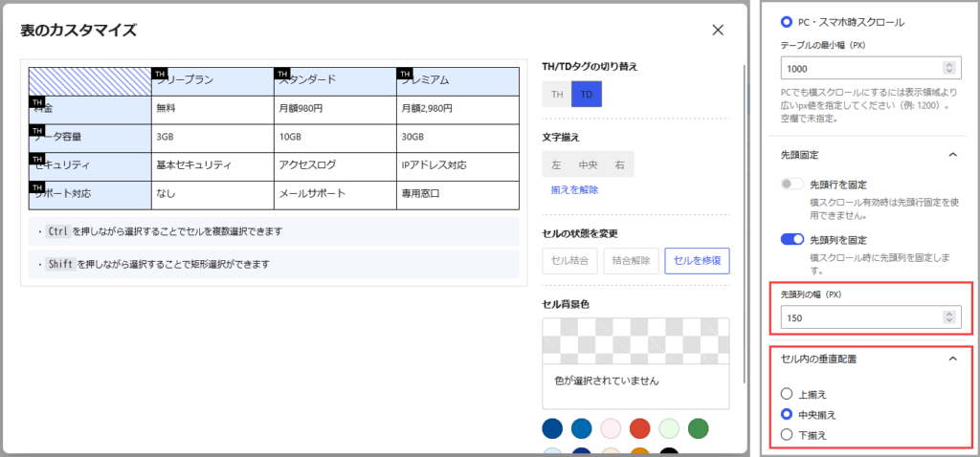Select the IPアドレス対応 cell
The height and width of the screenshot is (457, 980).
click(457, 166)
